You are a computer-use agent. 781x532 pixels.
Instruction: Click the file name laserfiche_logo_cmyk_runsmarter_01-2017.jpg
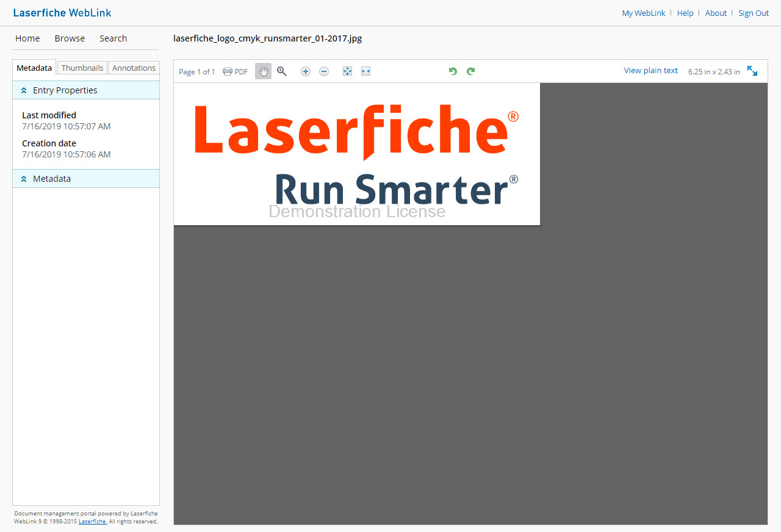coord(268,38)
